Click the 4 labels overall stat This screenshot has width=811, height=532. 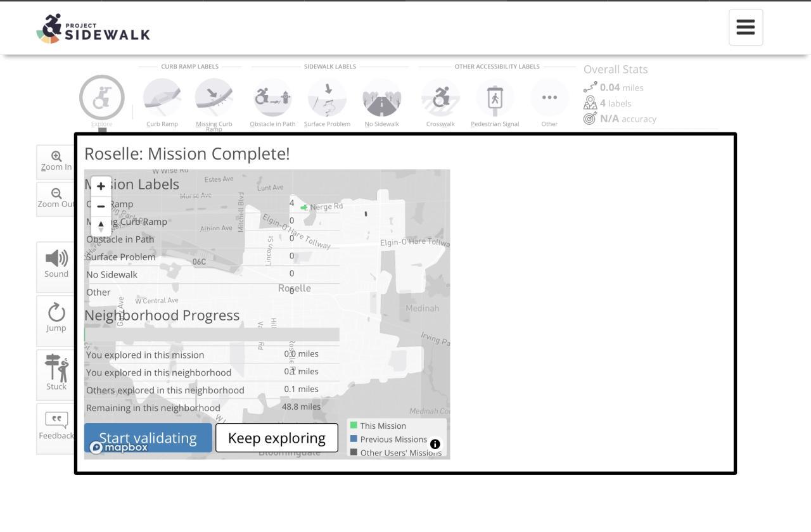[608, 103]
